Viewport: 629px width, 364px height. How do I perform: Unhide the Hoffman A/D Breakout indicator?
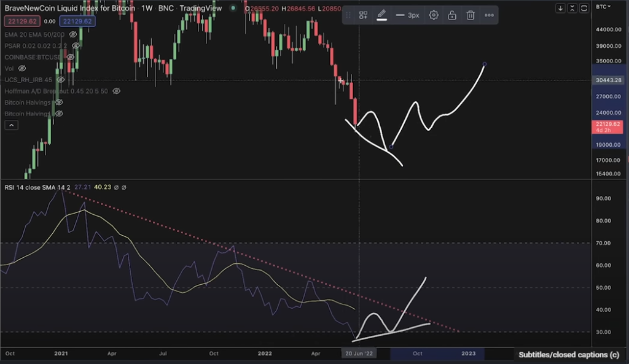pos(116,91)
